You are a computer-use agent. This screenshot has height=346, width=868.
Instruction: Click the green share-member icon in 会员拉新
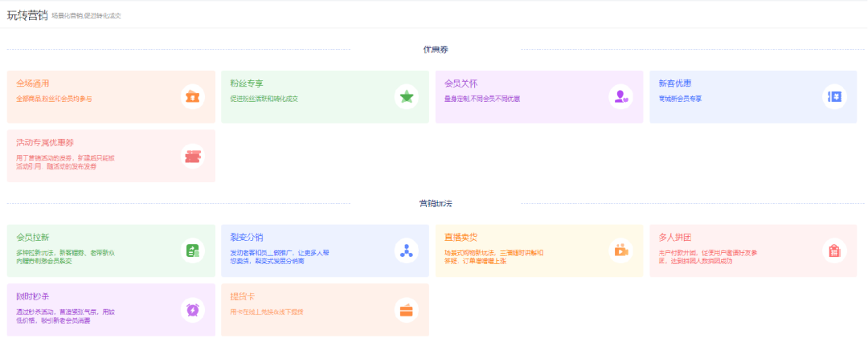(193, 251)
